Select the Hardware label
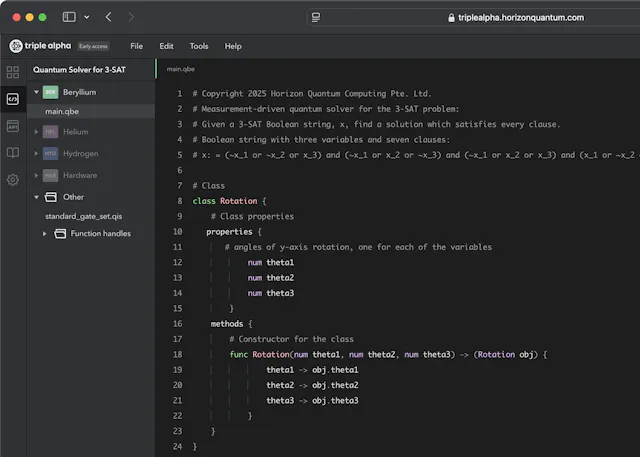This screenshot has width=640, height=457. tap(80, 175)
